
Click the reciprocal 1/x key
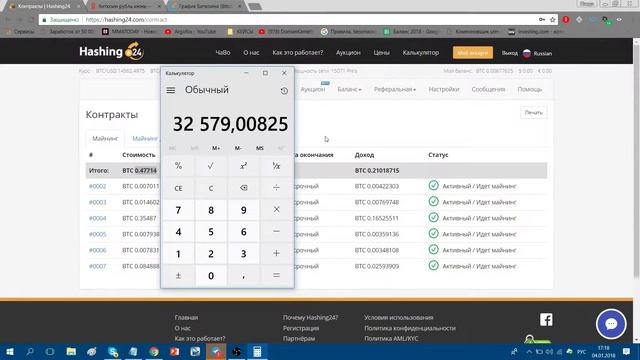click(x=276, y=166)
